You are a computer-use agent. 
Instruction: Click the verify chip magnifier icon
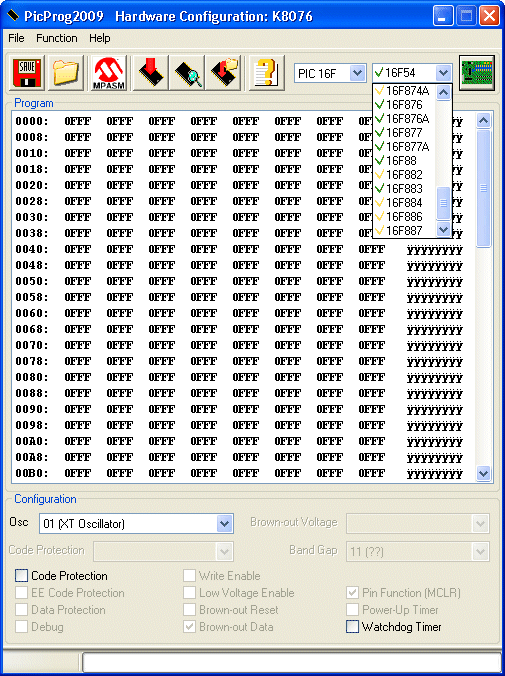[187, 73]
